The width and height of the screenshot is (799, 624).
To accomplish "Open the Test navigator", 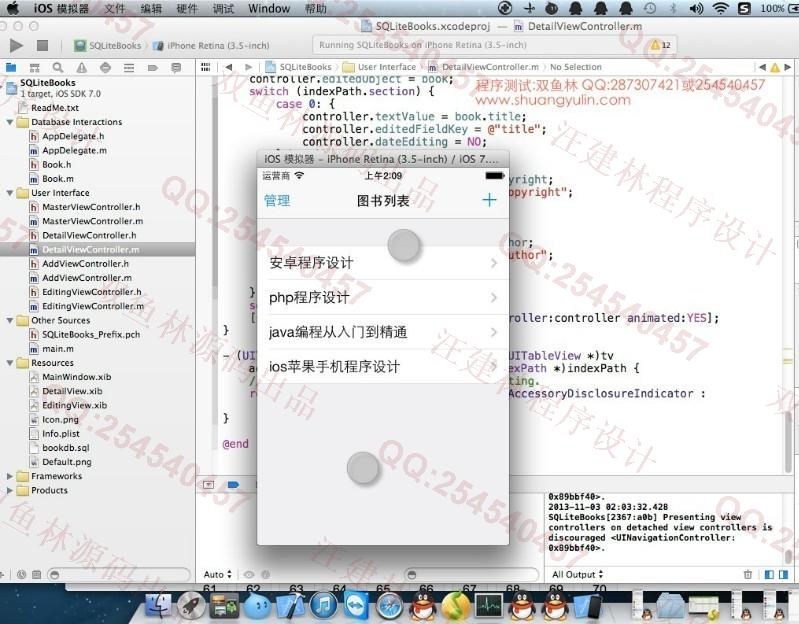I will 105,67.
